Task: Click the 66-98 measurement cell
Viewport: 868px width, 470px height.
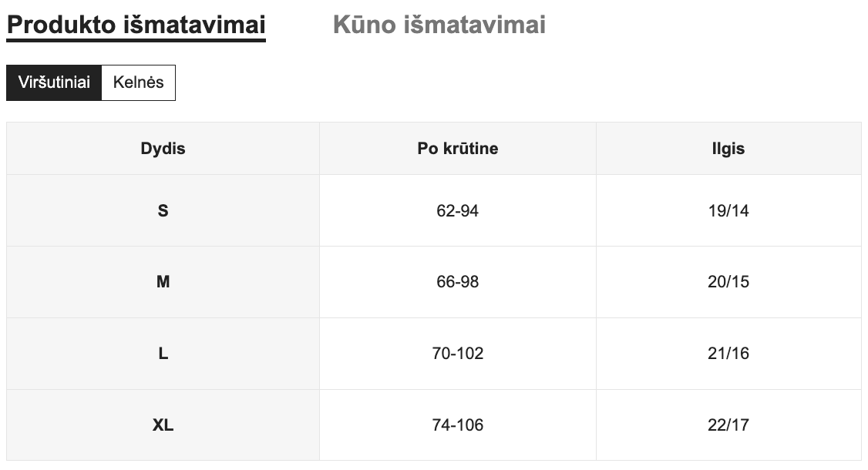Action: [458, 281]
